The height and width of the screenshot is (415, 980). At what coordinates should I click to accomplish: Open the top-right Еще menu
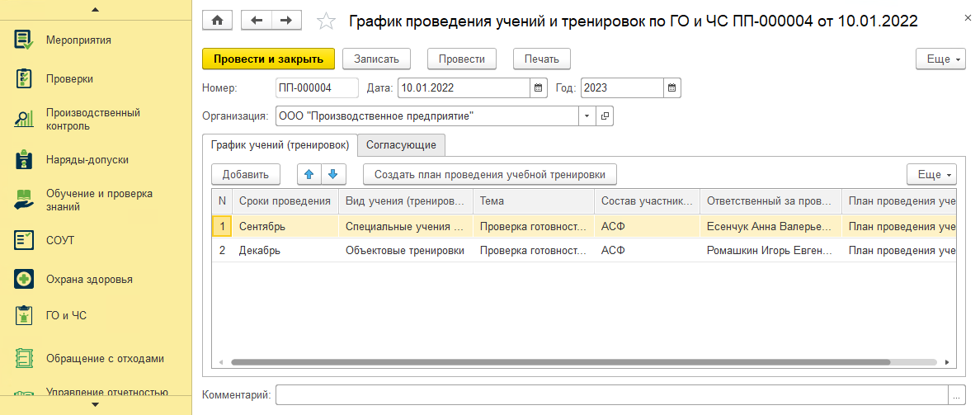coord(942,59)
